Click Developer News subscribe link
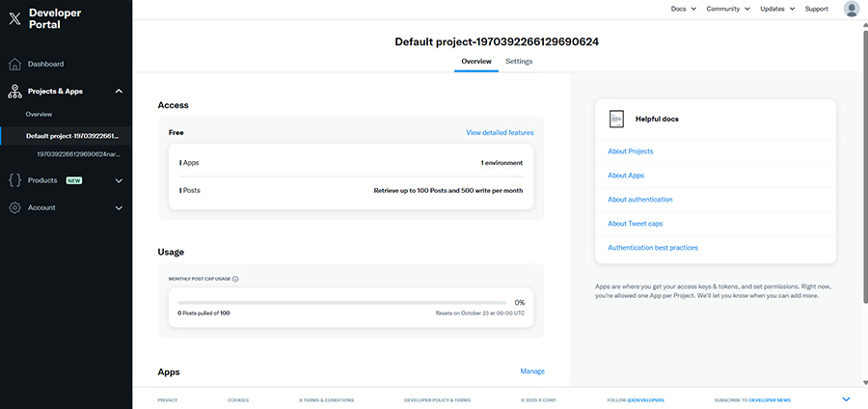The width and height of the screenshot is (868, 409). 770,399
